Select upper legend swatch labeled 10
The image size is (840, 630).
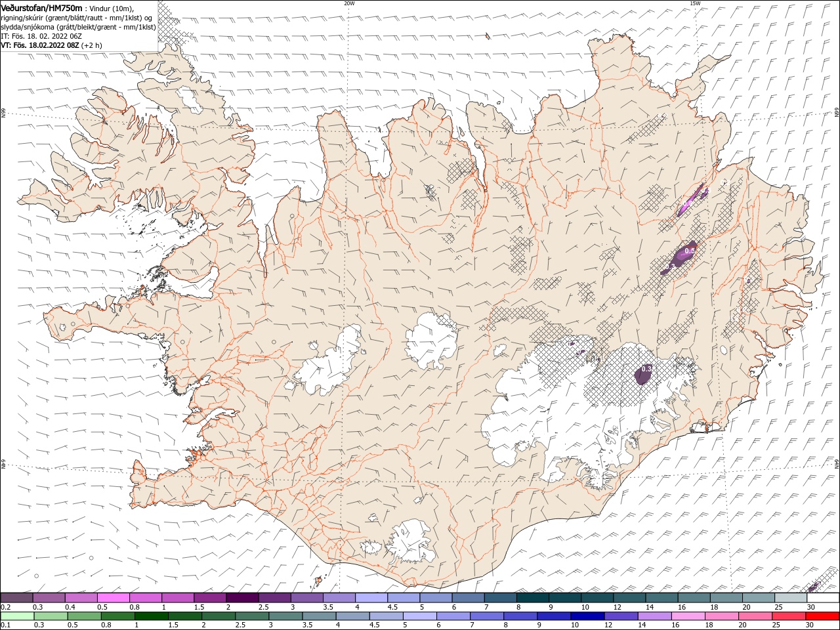[597, 597]
